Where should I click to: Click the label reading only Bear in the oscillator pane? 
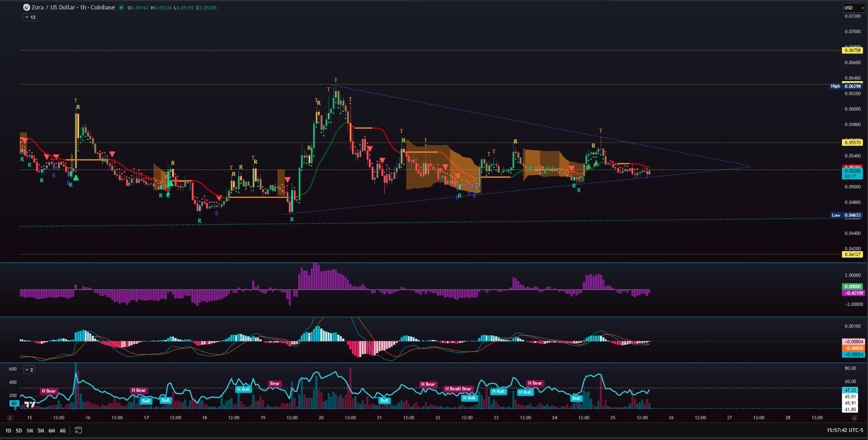[275, 383]
